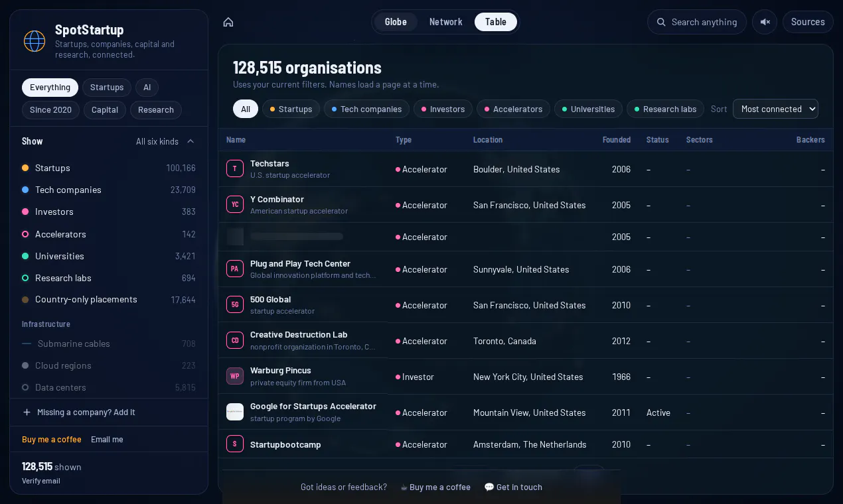Select the AI preset filter
Screen dimensions: 843x504
coord(147,88)
